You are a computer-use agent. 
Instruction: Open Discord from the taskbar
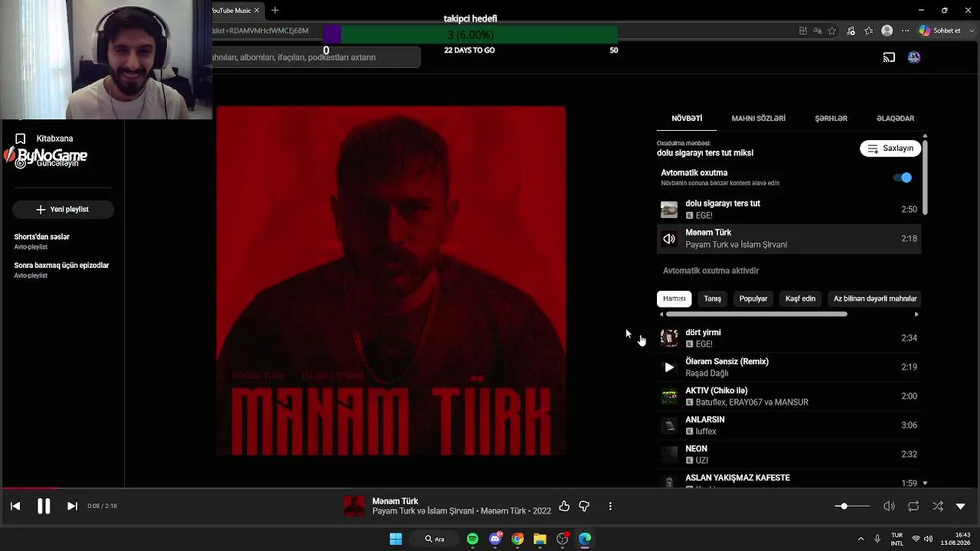(495, 539)
